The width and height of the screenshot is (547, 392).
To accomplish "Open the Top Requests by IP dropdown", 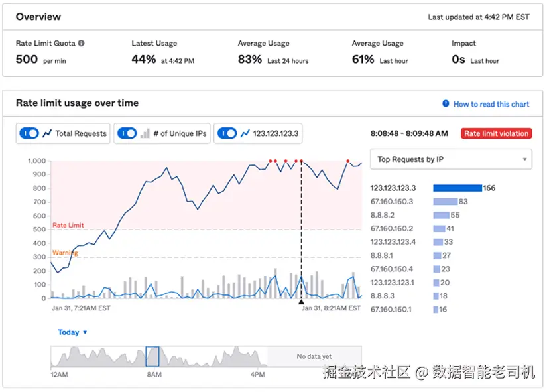I will pos(451,159).
